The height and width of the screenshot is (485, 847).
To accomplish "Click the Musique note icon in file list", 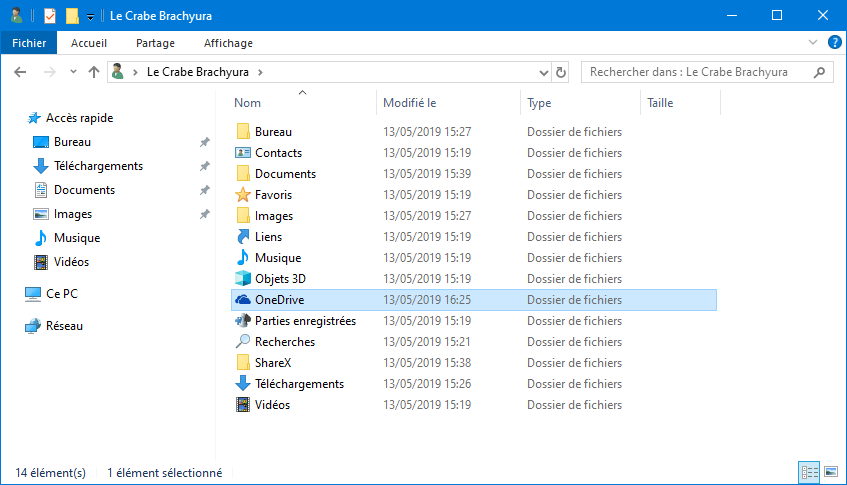I will pyautogui.click(x=243, y=258).
